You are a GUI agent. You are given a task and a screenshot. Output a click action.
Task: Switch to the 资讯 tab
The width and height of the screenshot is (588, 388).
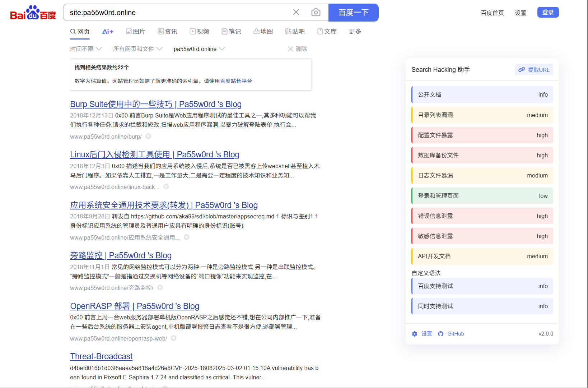(168, 32)
